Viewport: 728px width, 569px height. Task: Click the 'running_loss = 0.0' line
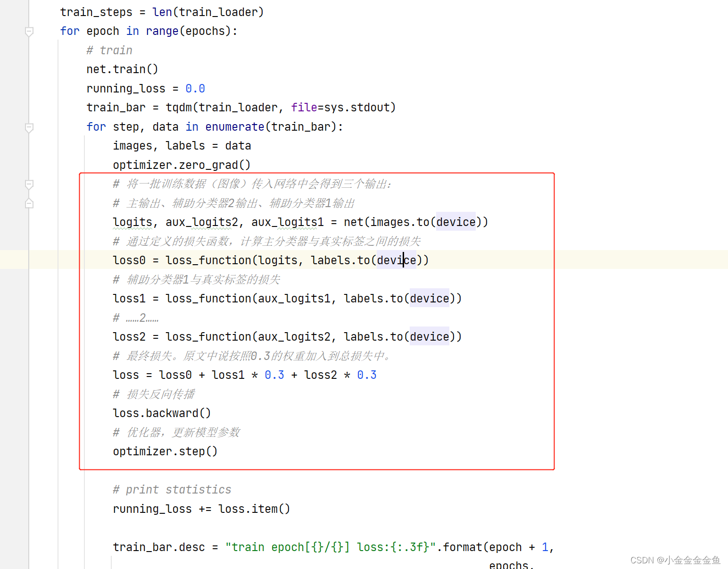pos(146,89)
